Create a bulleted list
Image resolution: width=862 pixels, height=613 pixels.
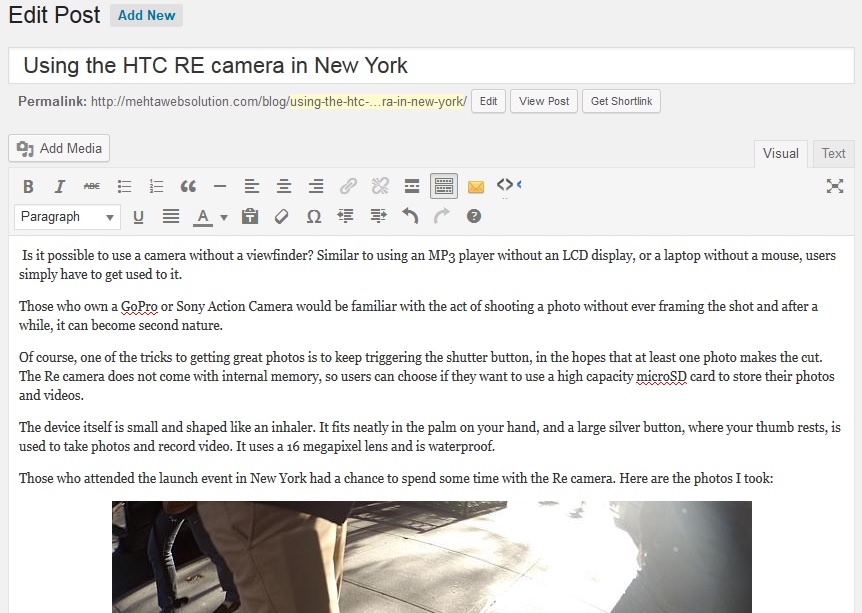click(124, 186)
